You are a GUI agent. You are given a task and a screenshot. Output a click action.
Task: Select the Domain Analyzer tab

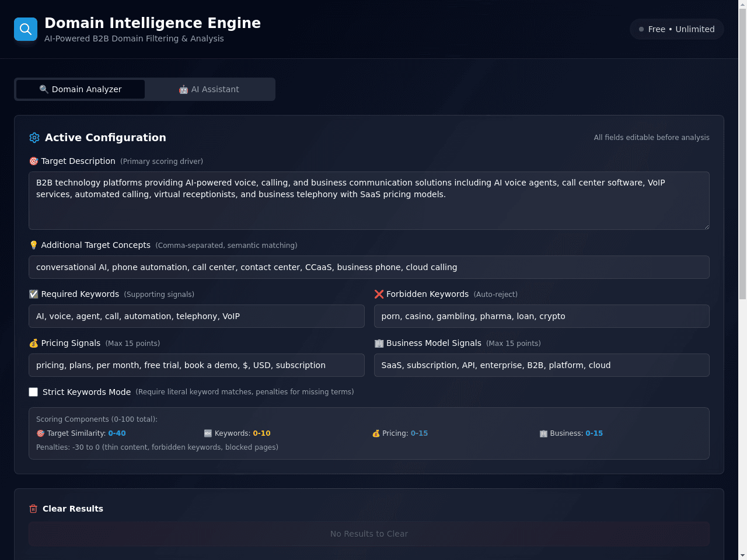tap(81, 89)
